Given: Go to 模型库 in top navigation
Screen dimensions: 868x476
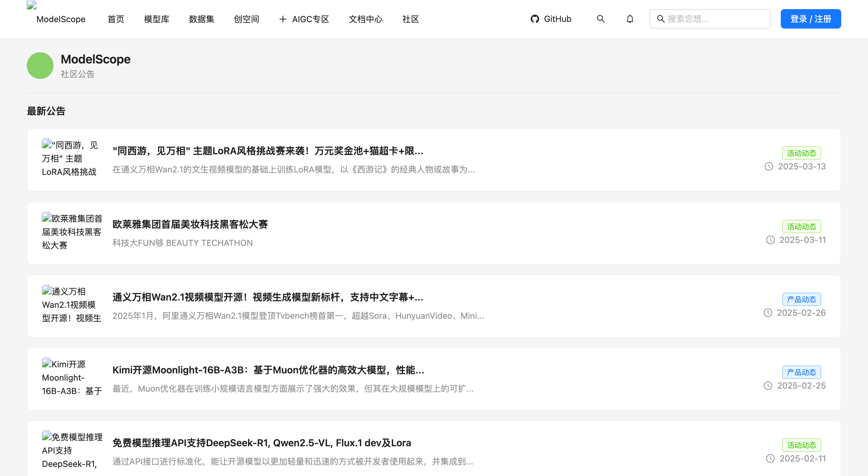Looking at the screenshot, I should pos(156,19).
